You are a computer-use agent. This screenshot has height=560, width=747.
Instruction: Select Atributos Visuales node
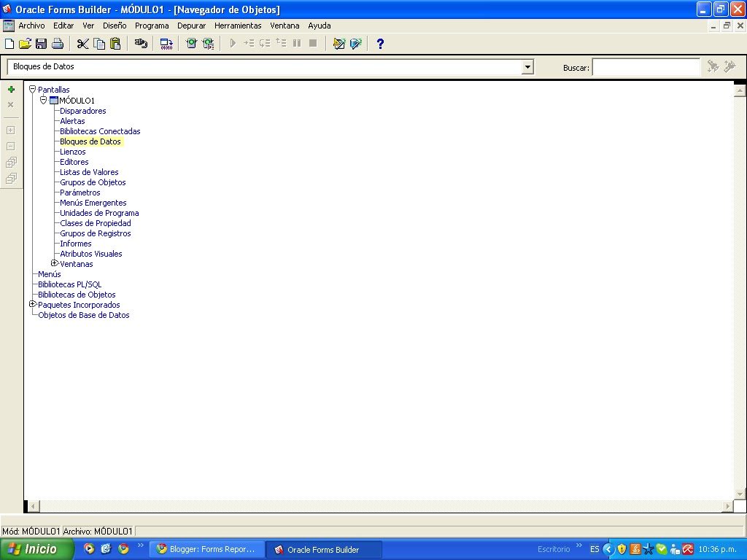(x=91, y=254)
